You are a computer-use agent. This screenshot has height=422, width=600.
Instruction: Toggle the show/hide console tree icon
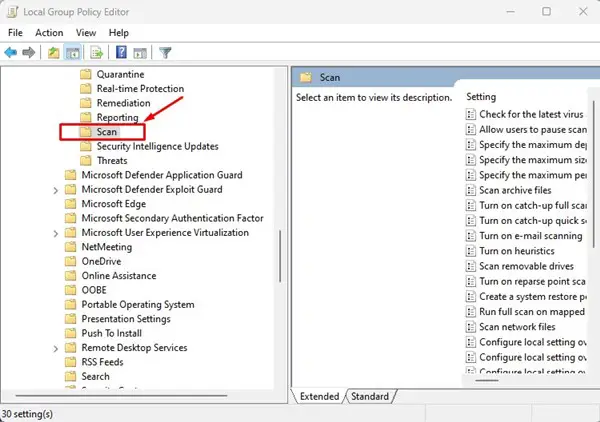click(x=73, y=52)
